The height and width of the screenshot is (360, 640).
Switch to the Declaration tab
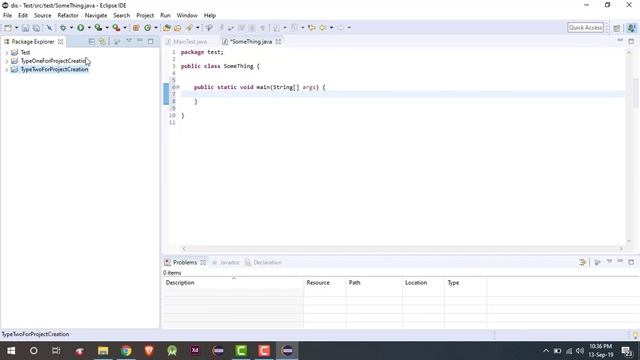pos(264,262)
